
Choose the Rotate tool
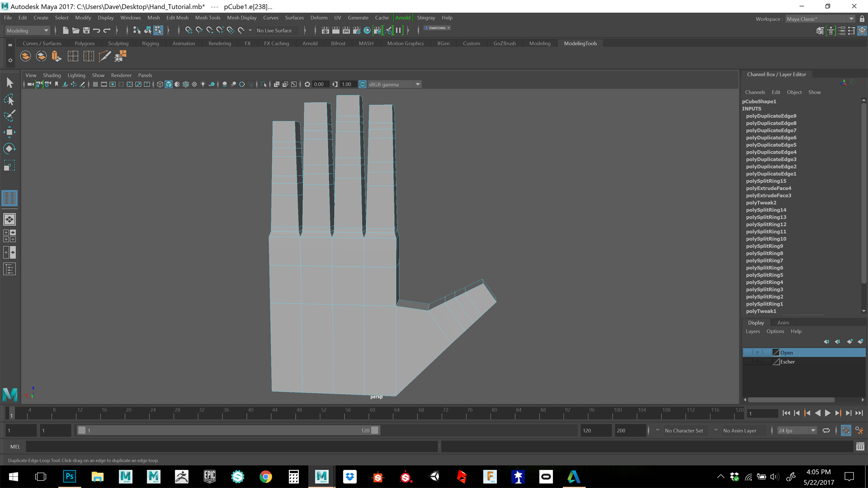point(9,149)
